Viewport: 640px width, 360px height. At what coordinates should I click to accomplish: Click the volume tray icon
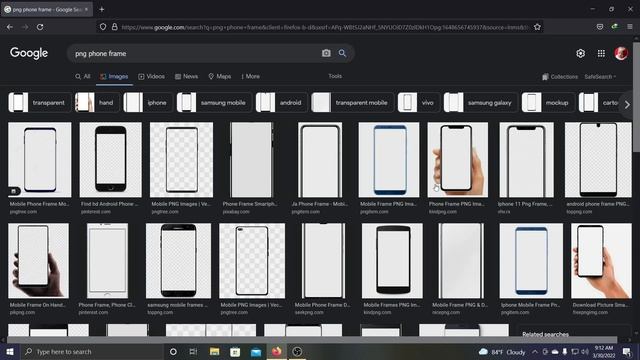click(585, 351)
